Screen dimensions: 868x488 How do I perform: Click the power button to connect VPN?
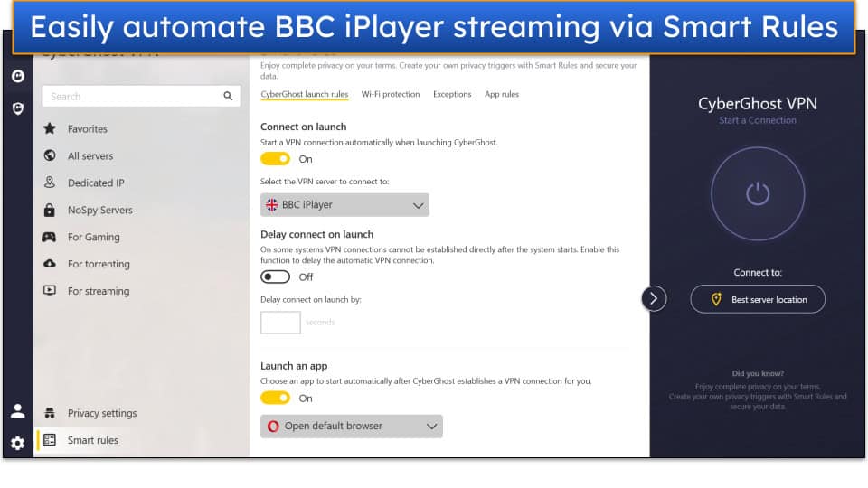pyautogui.click(x=758, y=193)
